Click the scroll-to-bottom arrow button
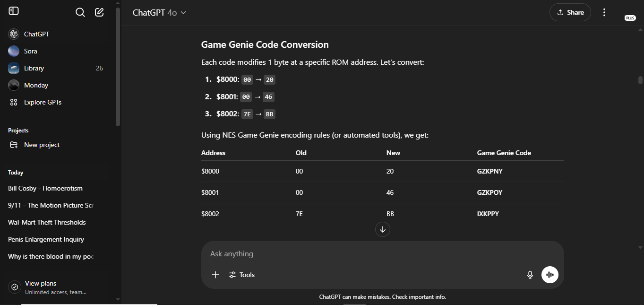The image size is (644, 305). (383, 229)
